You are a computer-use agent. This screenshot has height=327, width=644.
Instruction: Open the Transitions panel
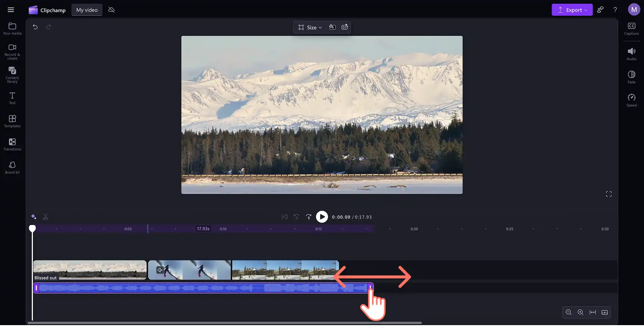(12, 145)
